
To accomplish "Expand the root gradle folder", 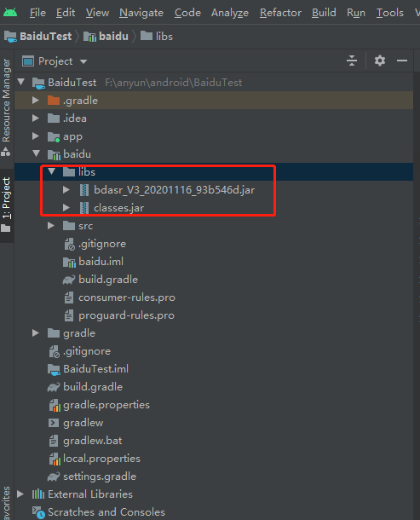I will [x=36, y=333].
